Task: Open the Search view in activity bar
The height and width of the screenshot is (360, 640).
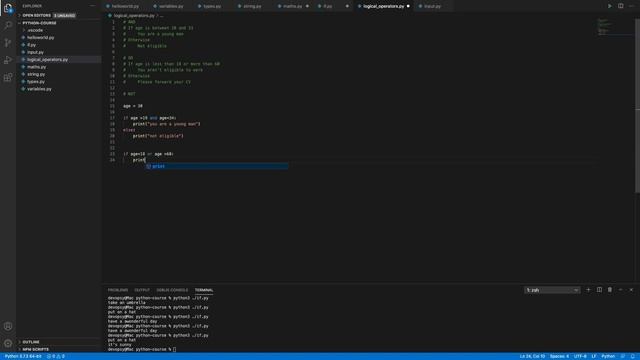Action: [8, 25]
